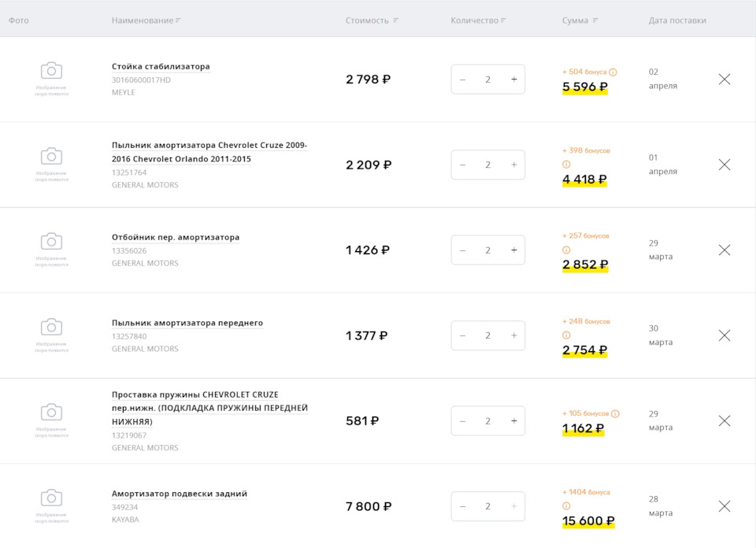Sort by Количество column header
The height and width of the screenshot is (548, 756).
coord(478,20)
